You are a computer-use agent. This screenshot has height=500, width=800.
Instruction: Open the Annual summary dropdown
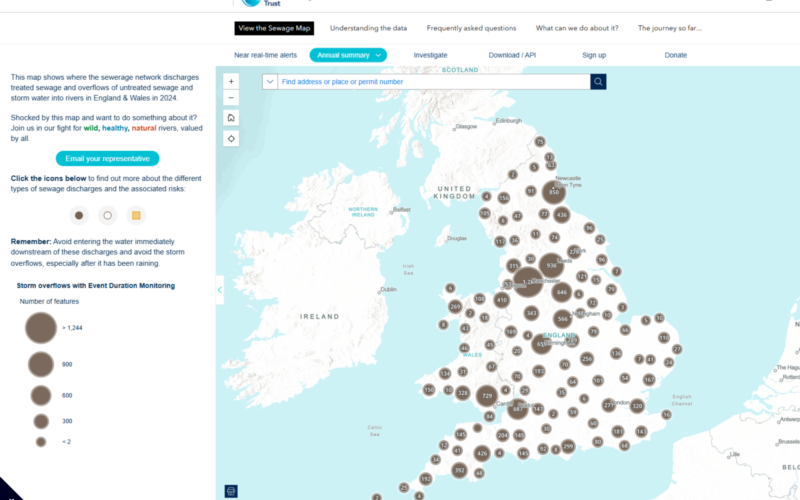point(348,55)
